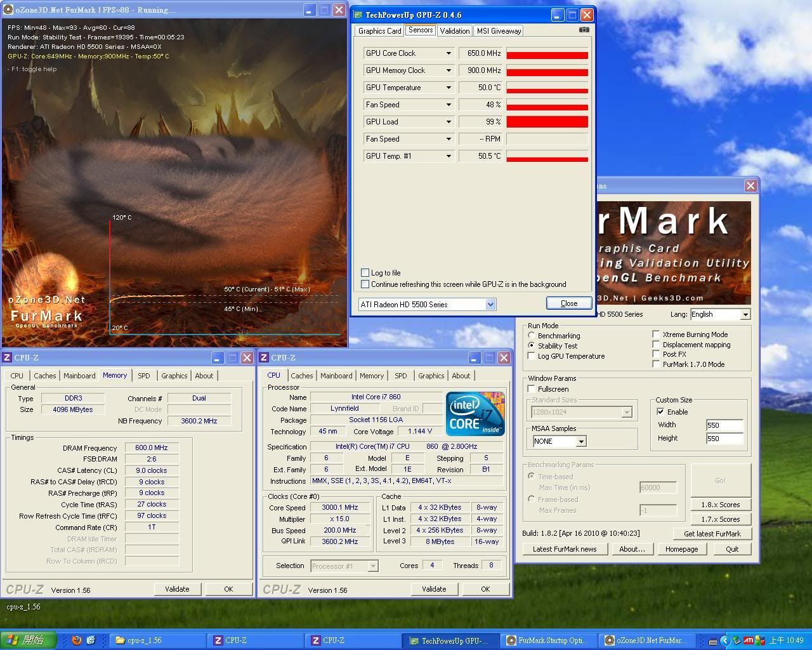Open the GPU Core Clock sensor dropdown

coord(449,53)
